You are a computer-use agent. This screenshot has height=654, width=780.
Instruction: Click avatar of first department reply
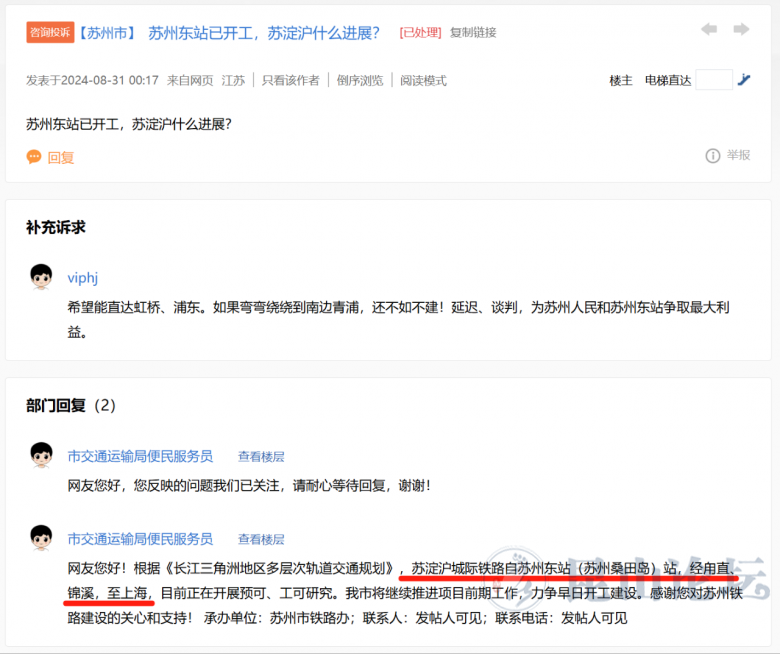point(41,456)
